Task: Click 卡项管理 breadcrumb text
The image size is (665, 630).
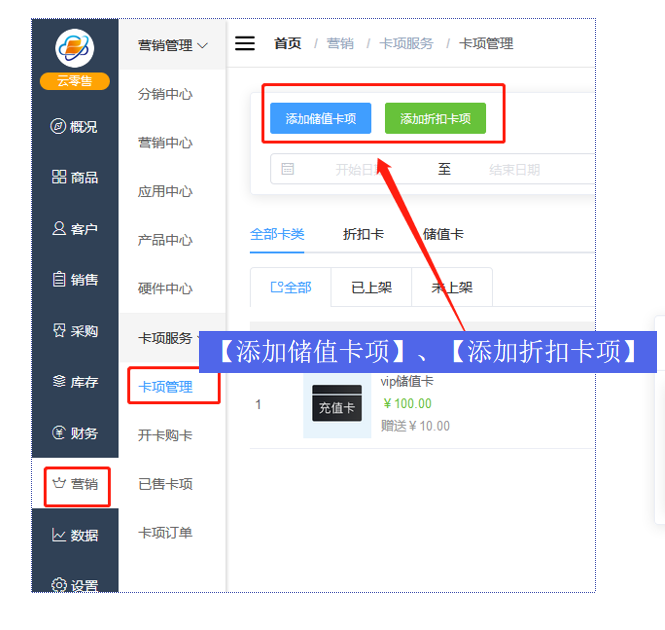Action: click(486, 43)
